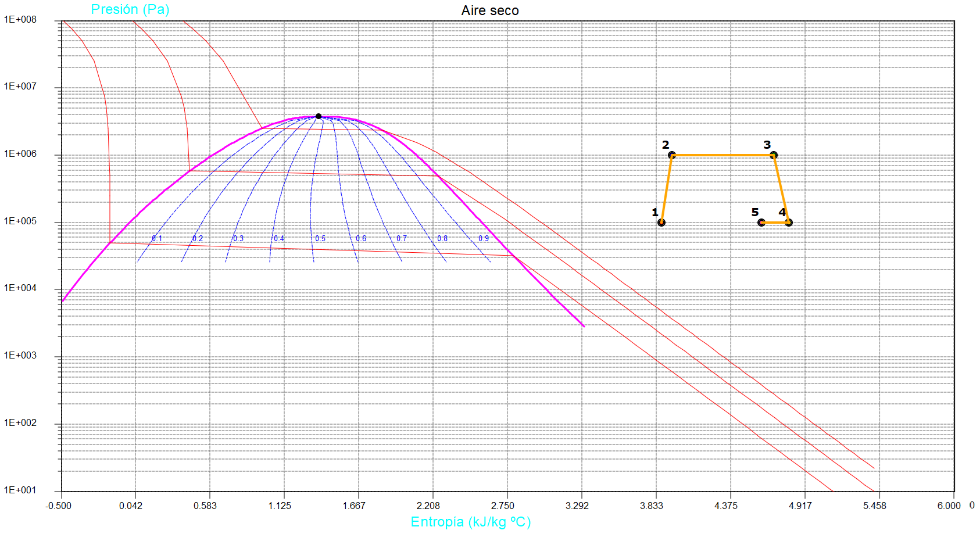Select the 0.1 quality line label
Screen dimensions: 980x534
click(157, 239)
